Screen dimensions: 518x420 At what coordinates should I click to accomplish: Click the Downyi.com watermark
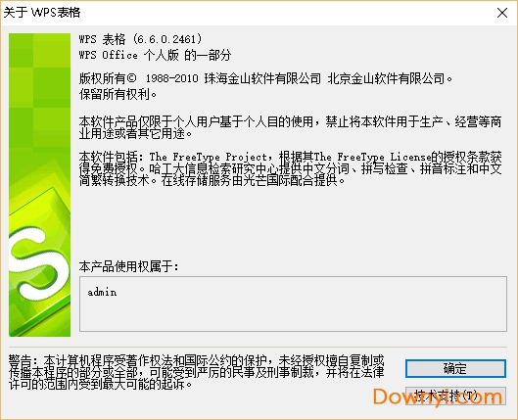(438, 397)
